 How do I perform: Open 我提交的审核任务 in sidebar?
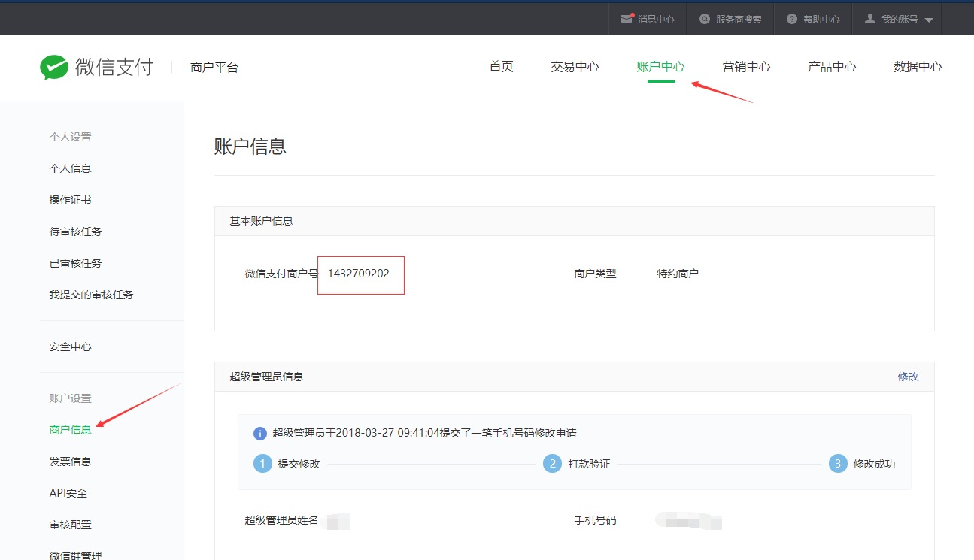(91, 295)
